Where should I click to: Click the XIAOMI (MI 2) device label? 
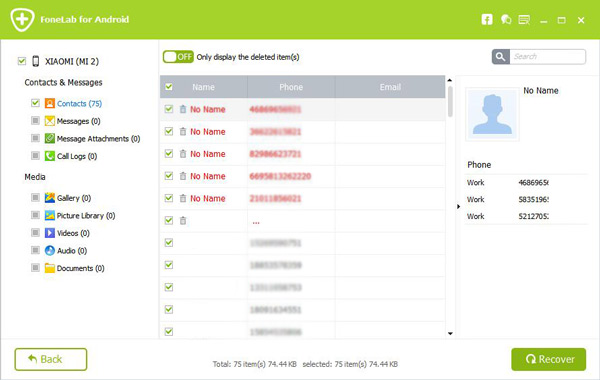[72, 61]
